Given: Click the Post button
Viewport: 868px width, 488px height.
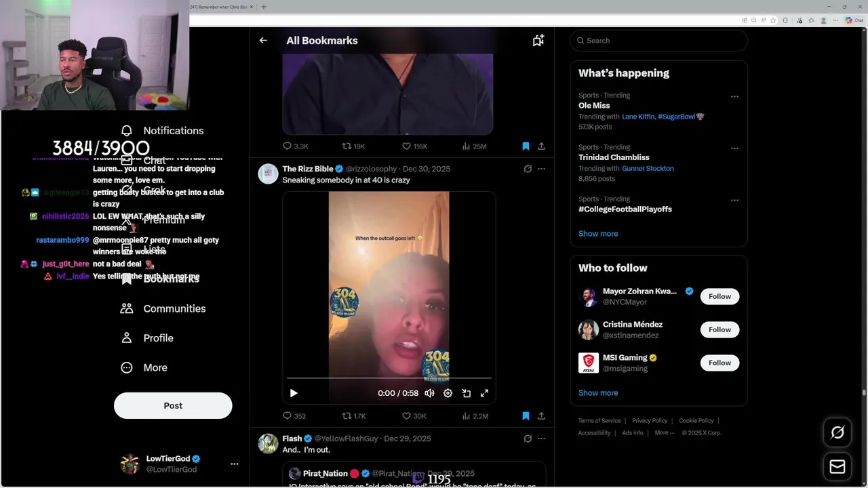Looking at the screenshot, I should point(173,405).
